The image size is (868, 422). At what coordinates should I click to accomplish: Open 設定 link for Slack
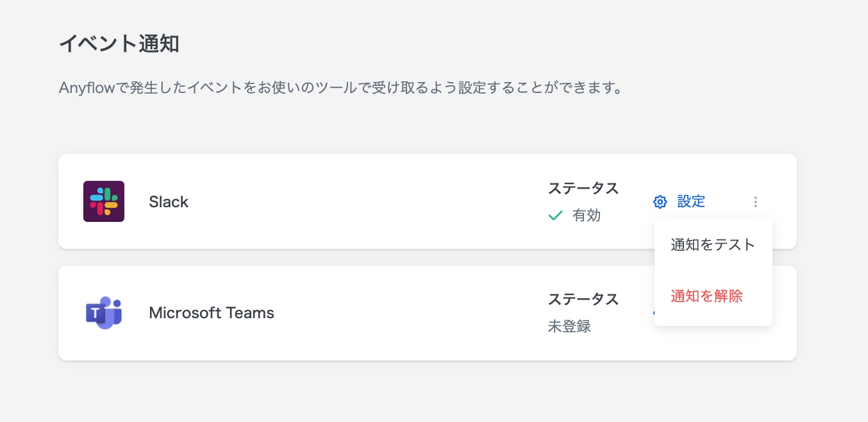click(691, 202)
